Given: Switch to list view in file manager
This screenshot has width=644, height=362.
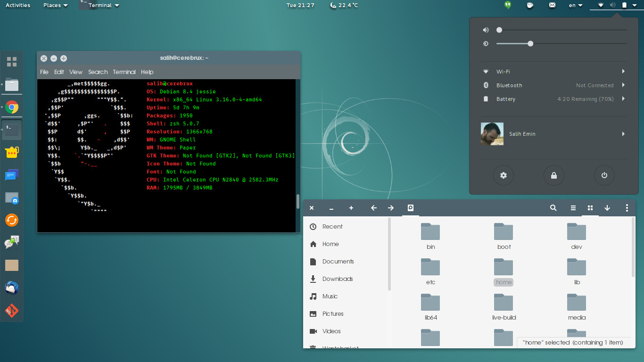Looking at the screenshot, I should [x=573, y=207].
